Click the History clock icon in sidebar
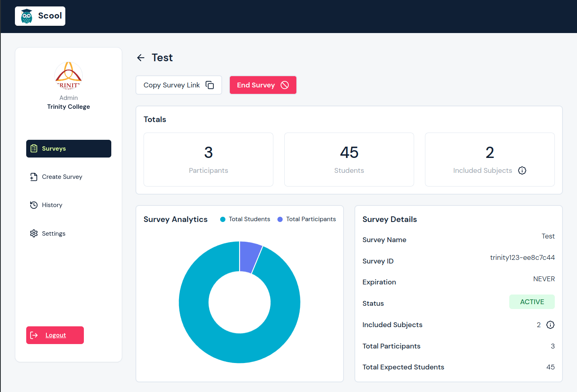Image resolution: width=577 pixels, height=392 pixels. (x=34, y=205)
